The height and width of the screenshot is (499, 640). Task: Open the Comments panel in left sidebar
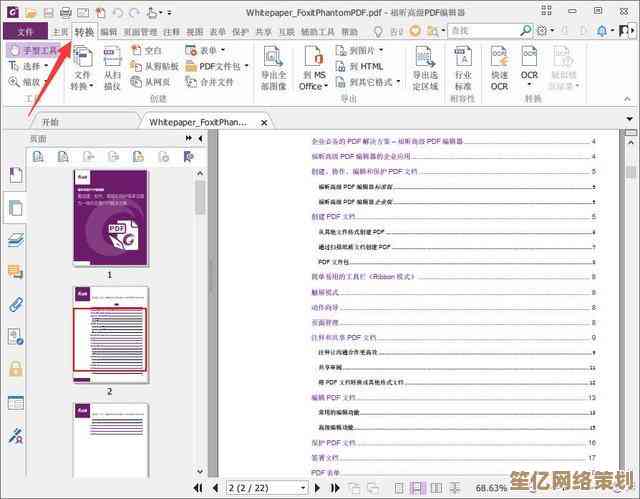point(15,272)
